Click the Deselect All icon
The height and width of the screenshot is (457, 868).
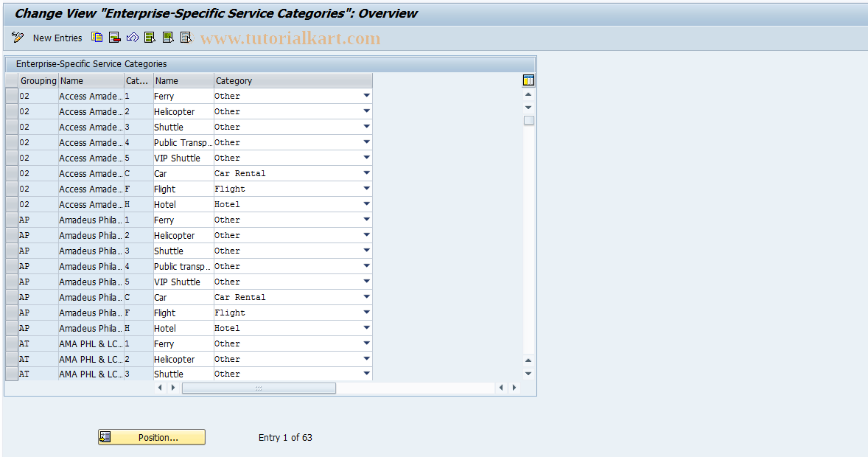(186, 37)
